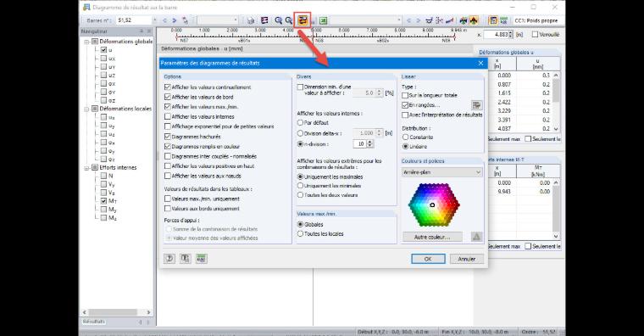Check Valeurs max./min. uniquement
The image size is (644, 336).
(x=168, y=199)
